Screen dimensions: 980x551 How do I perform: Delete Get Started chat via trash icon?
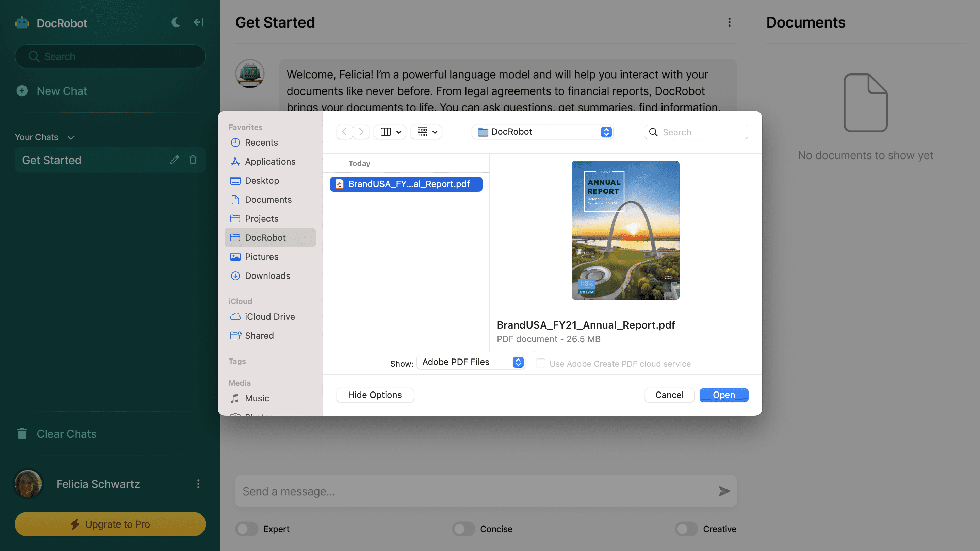tap(193, 160)
